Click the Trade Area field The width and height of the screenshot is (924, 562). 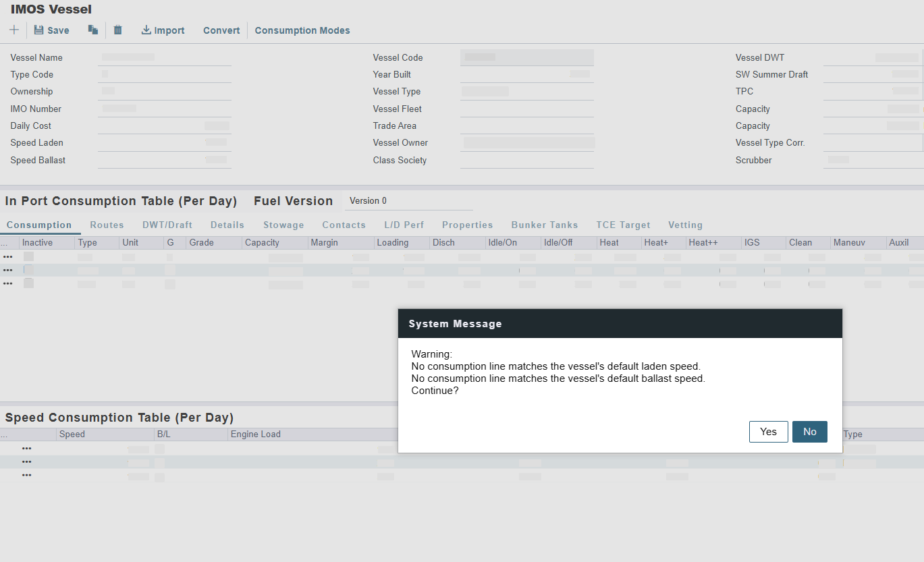(527, 126)
